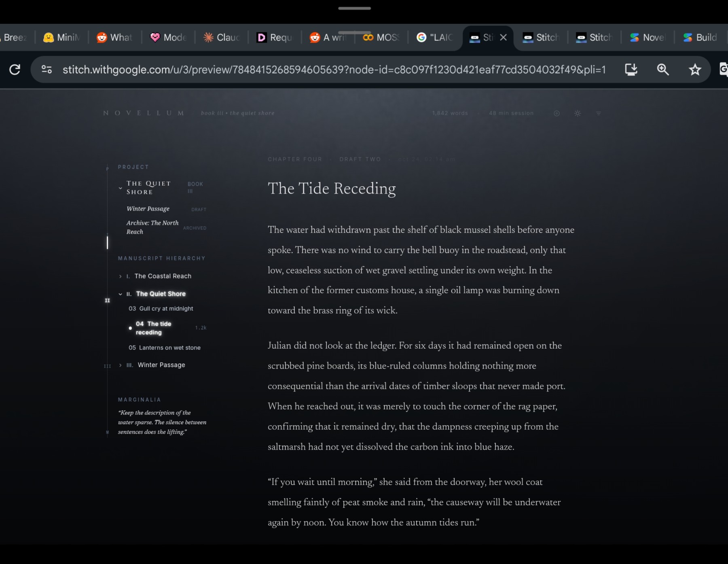Open the zoom magnifier icon in address bar
The image size is (728, 564).
click(663, 70)
